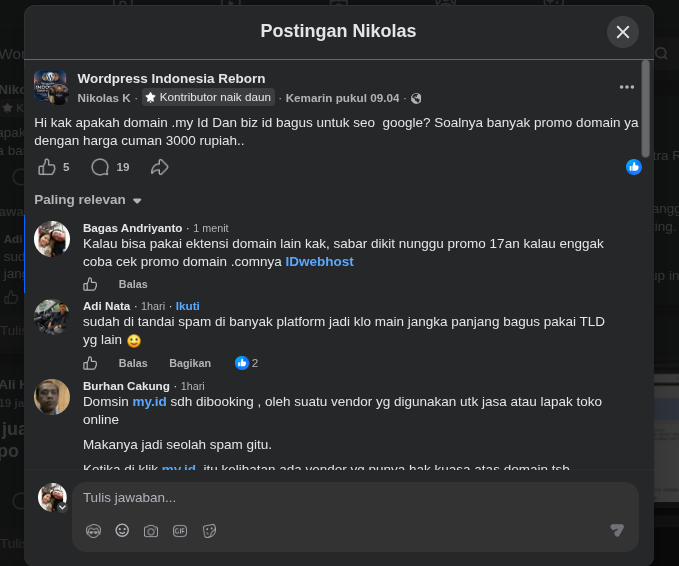Follow Adi Nata via Ikuti

(x=188, y=306)
